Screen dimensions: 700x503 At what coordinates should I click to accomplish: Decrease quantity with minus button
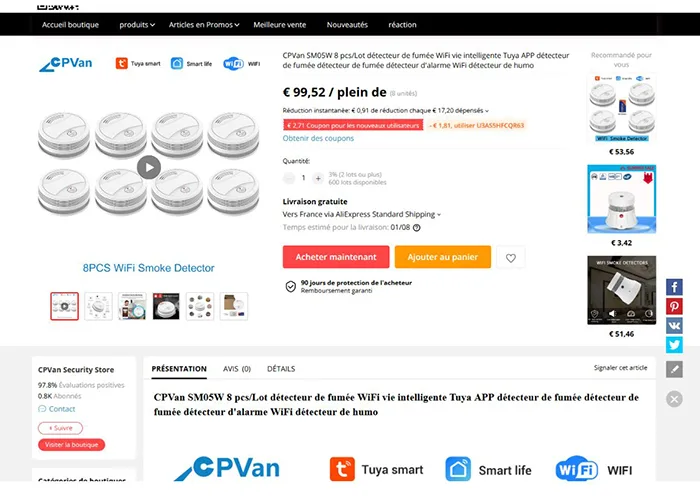coord(289,178)
